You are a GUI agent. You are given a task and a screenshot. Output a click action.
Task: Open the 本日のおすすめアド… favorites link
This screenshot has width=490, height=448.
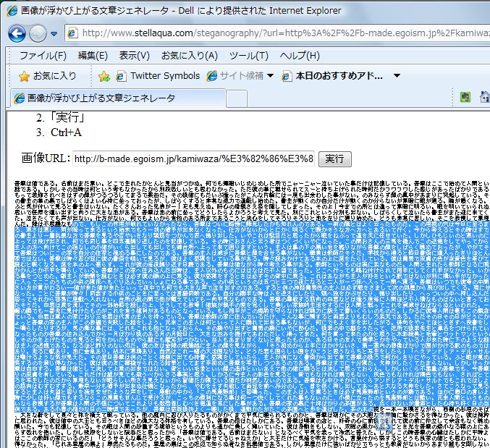339,75
